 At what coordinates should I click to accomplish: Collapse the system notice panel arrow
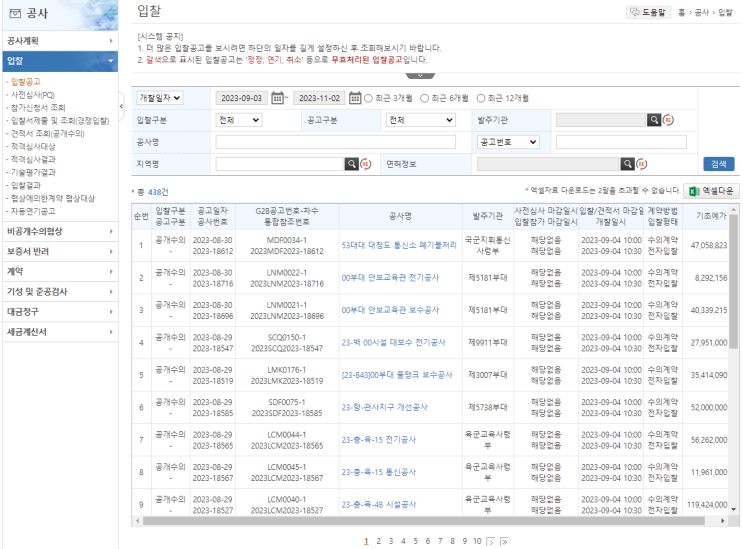click(x=420, y=76)
